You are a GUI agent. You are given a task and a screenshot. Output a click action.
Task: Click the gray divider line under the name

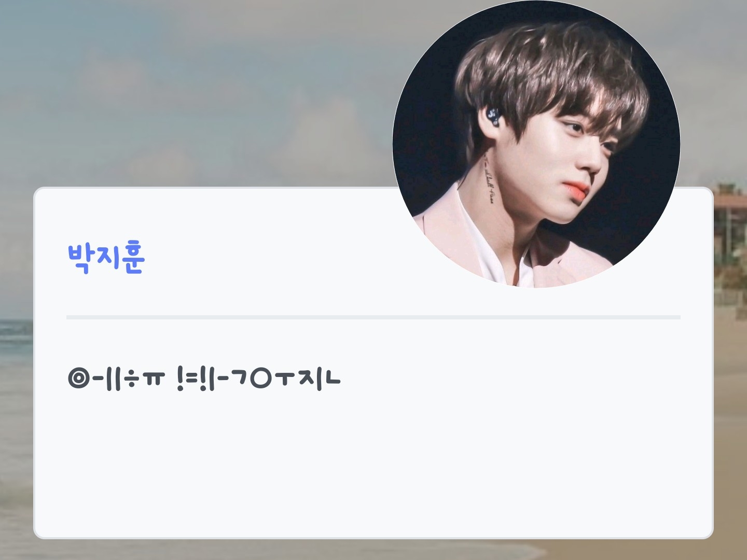pos(374,317)
